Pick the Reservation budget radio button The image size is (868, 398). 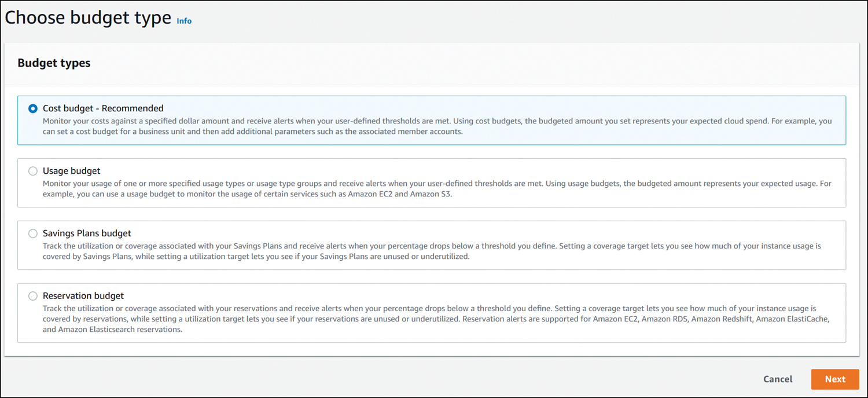click(33, 296)
